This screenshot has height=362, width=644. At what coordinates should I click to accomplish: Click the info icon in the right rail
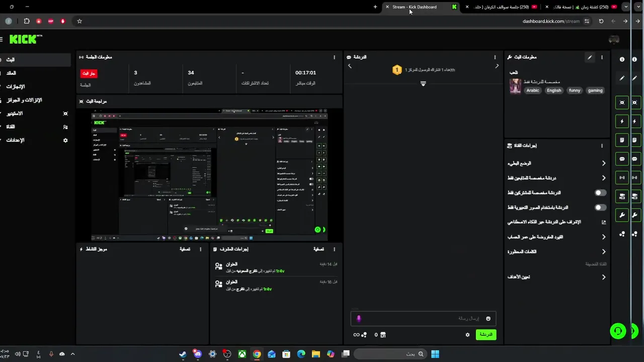[x=622, y=59]
